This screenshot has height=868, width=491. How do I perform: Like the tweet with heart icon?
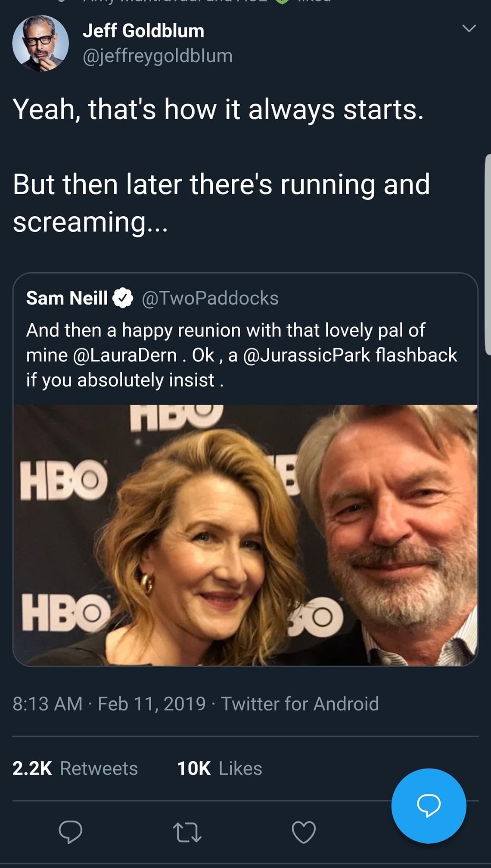click(304, 832)
